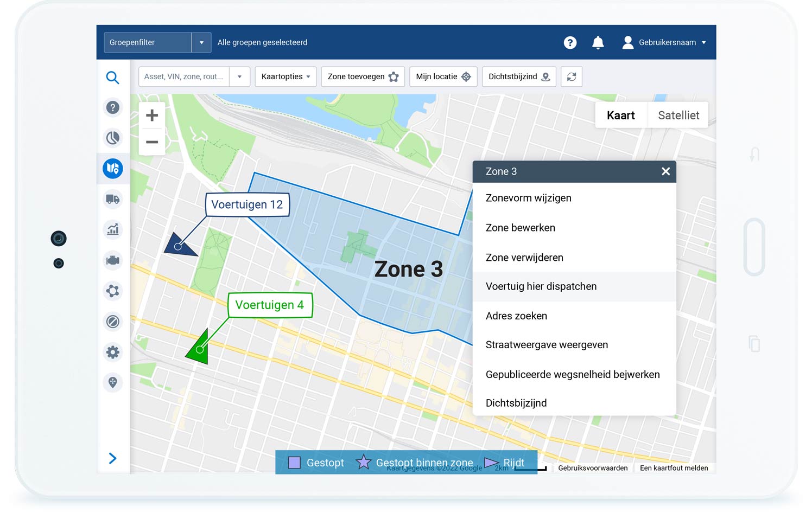This screenshot has height=513, width=812.
Task: Open the compliance circle icon in sidebar
Action: point(112,322)
